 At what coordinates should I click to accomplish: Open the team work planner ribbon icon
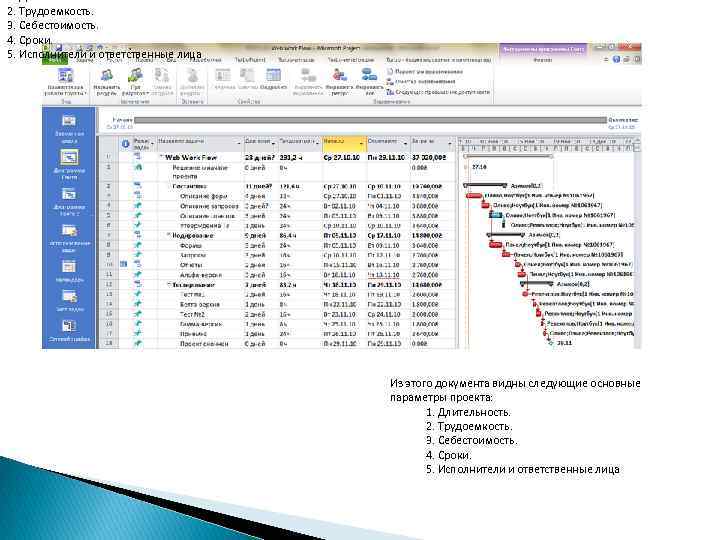[x=66, y=76]
